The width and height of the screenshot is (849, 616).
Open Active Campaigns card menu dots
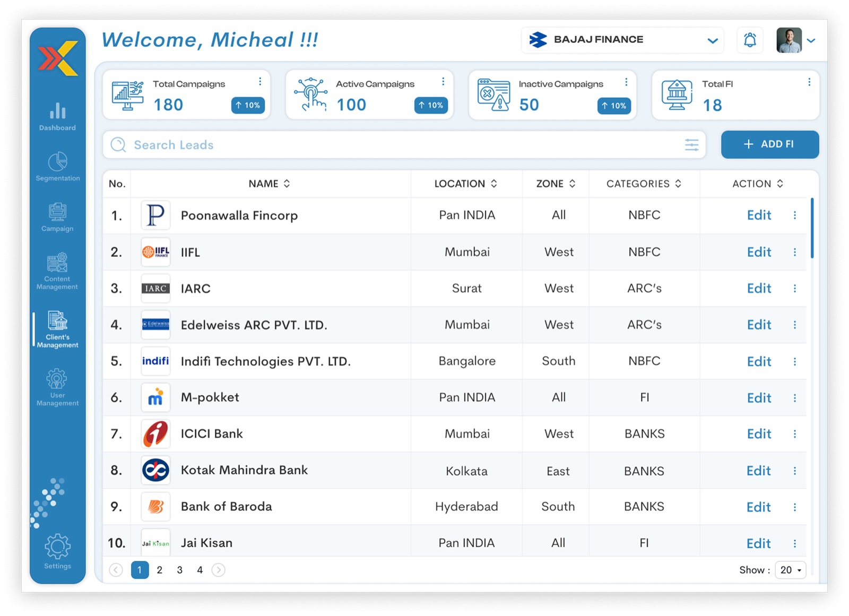pos(443,81)
